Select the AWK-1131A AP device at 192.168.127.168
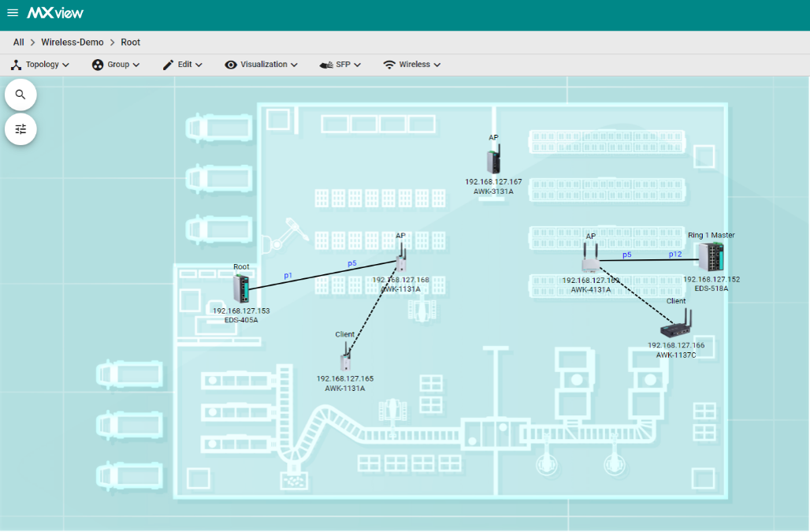The width and height of the screenshot is (810, 532). pos(401,257)
